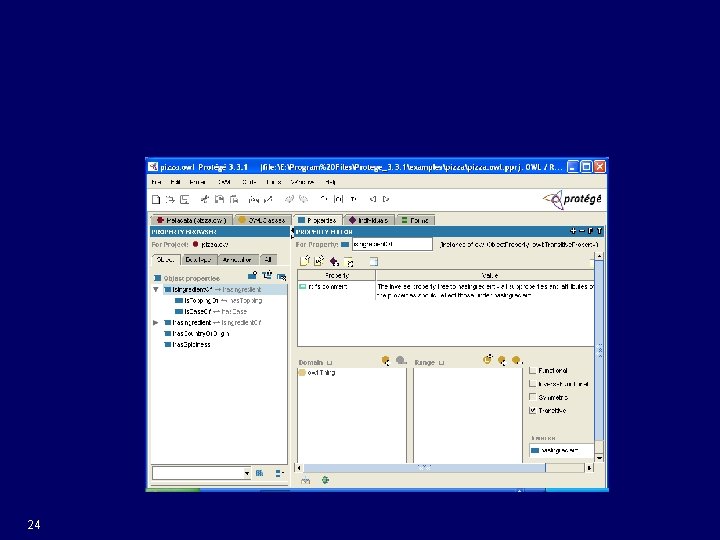720x540 pixels.
Task: Click the create subproperty icon
Action: pos(267,276)
